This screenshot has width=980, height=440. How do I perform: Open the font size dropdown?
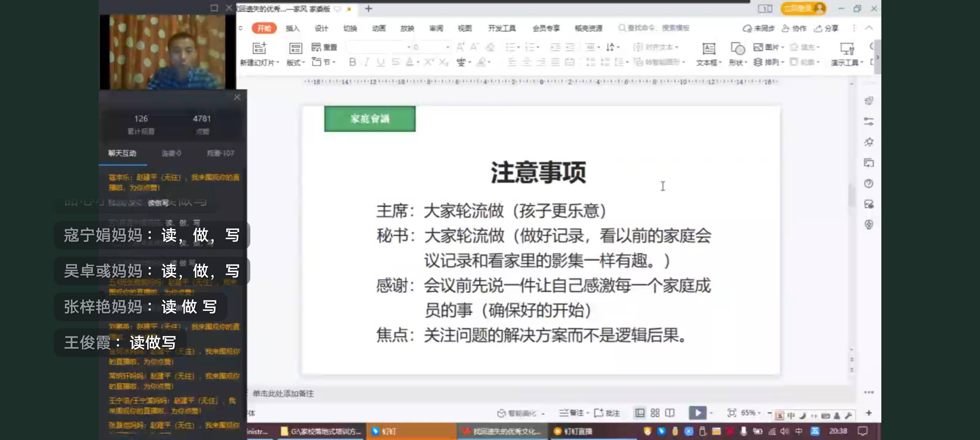[x=448, y=47]
